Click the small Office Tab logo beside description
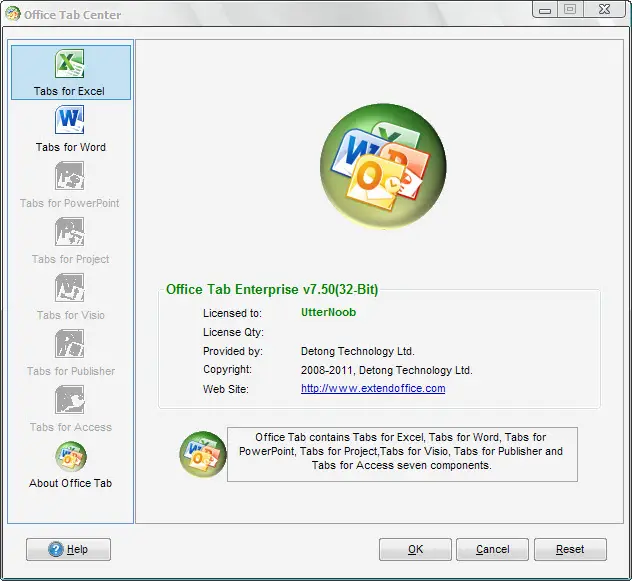The image size is (632, 581). click(203, 454)
